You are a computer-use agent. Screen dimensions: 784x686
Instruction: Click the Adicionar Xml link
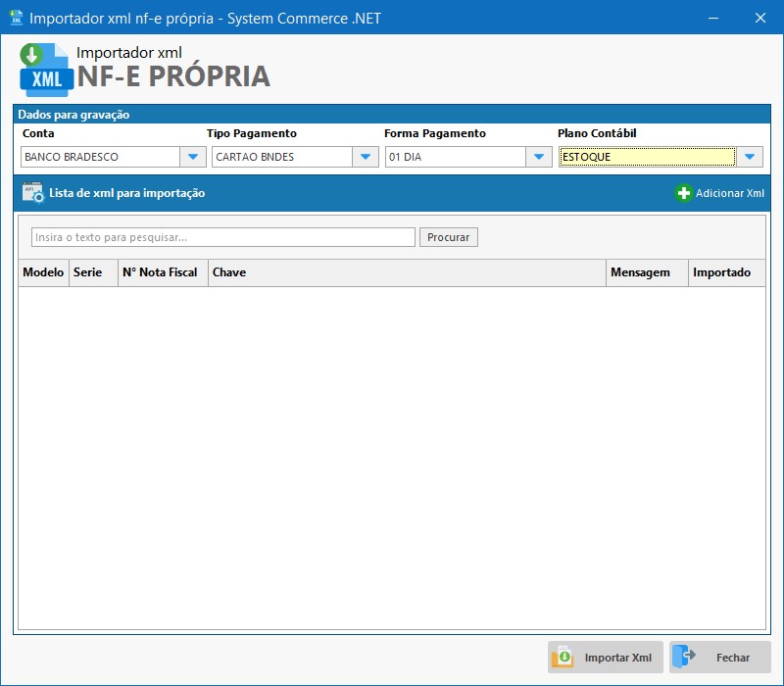click(729, 193)
